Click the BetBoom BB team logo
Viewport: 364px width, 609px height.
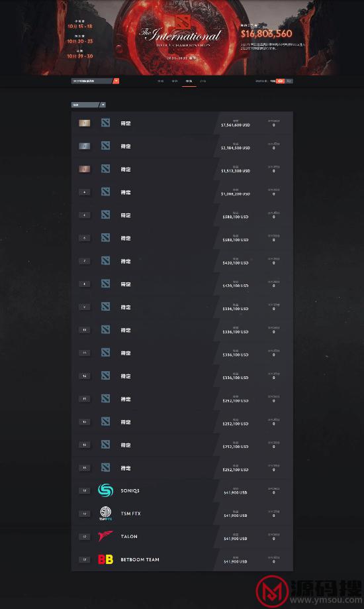[105, 559]
